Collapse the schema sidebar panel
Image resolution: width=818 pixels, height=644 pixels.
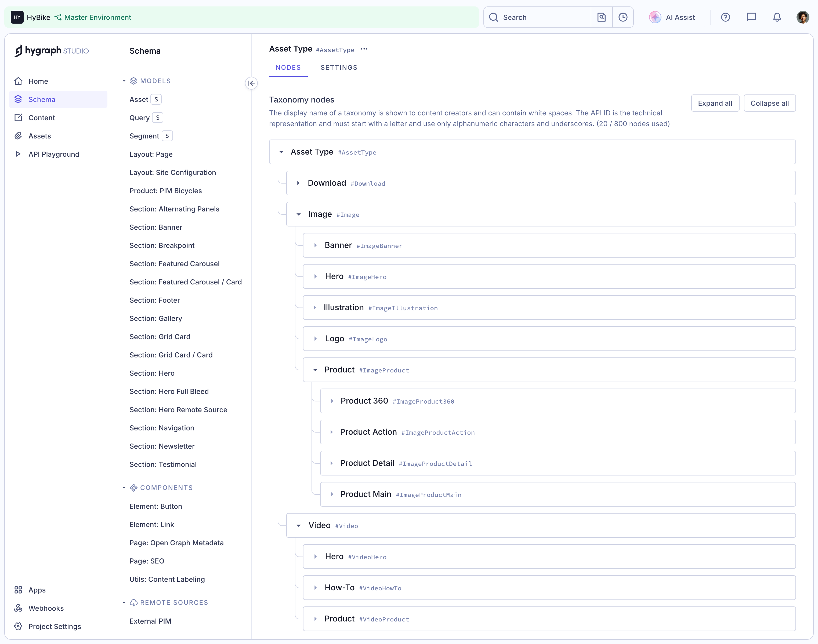pos(251,83)
